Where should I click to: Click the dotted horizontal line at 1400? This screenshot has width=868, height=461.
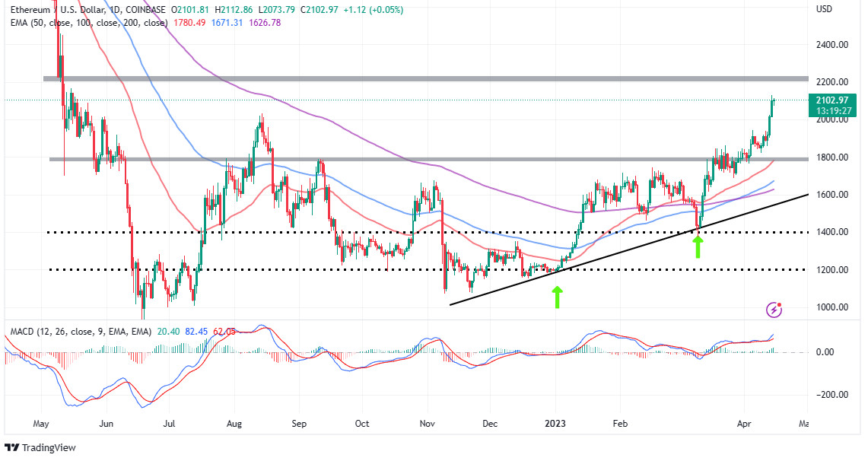click(428, 233)
